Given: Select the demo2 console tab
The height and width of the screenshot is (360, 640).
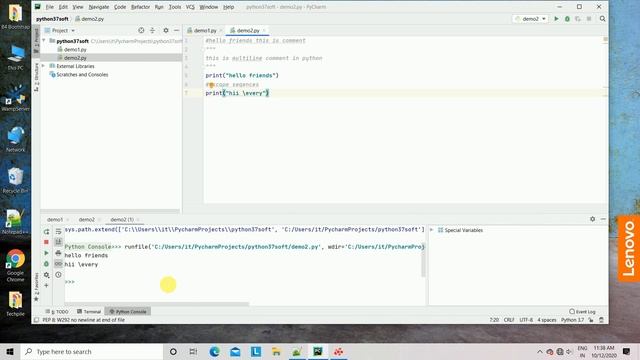Looking at the screenshot, I should [x=87, y=220].
